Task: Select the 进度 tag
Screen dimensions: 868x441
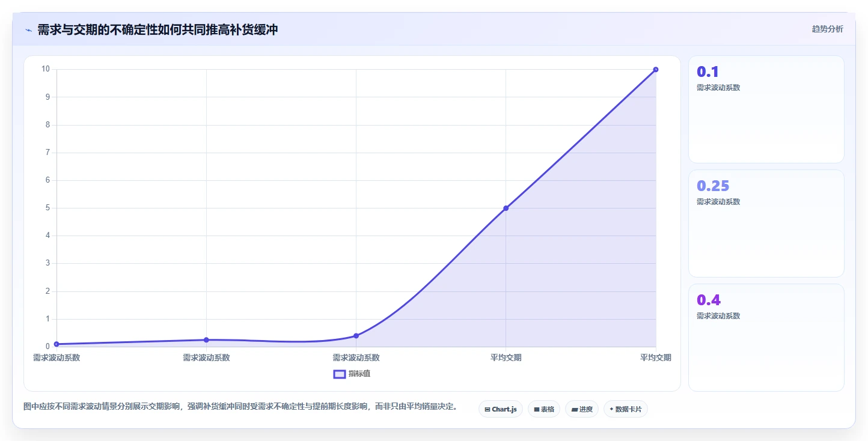Action: click(582, 409)
